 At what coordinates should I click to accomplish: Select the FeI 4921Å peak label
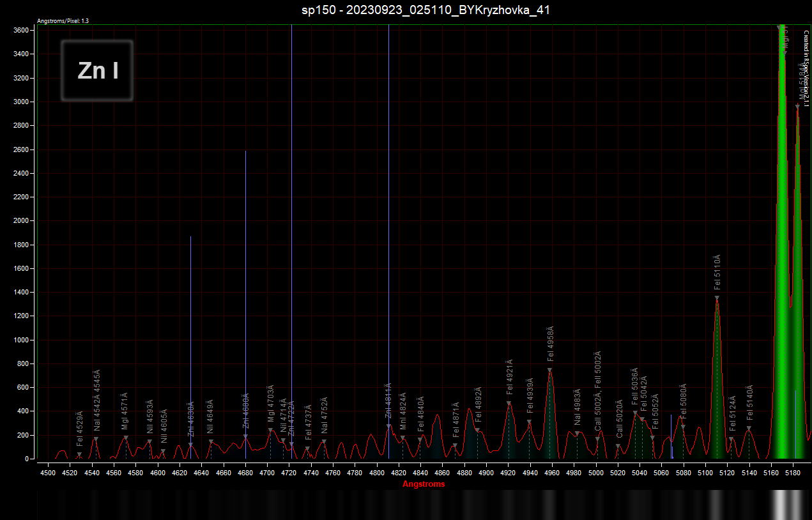click(x=509, y=377)
